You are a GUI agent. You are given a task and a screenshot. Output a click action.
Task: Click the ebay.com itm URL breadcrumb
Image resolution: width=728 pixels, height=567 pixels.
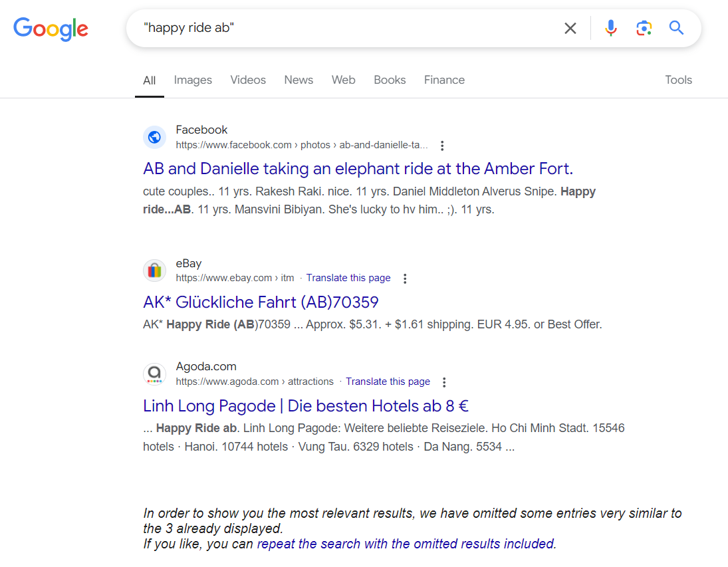(x=235, y=278)
